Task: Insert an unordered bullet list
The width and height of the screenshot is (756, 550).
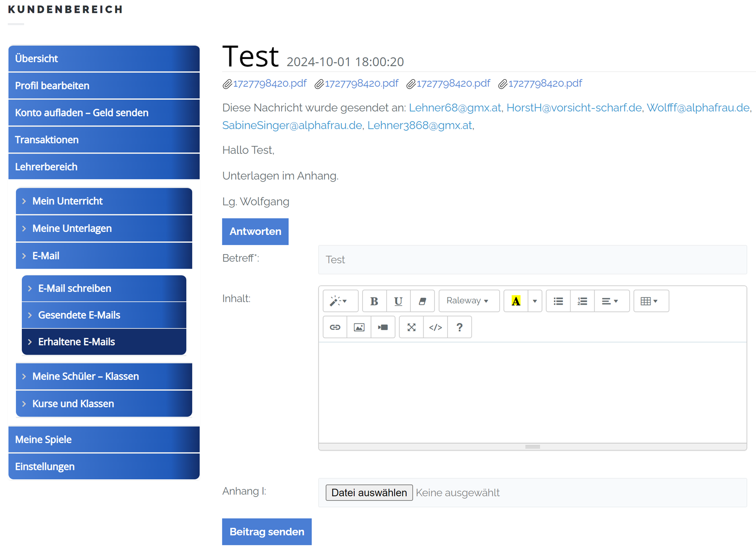Action: pos(558,301)
